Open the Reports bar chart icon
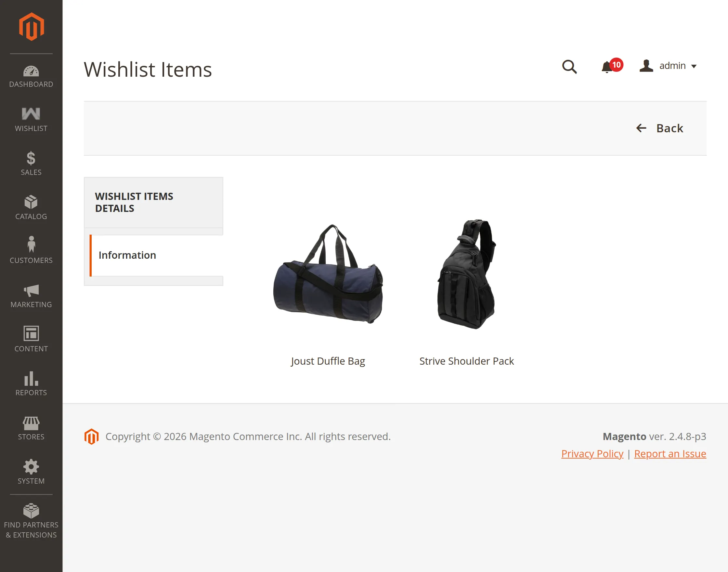 (x=31, y=378)
